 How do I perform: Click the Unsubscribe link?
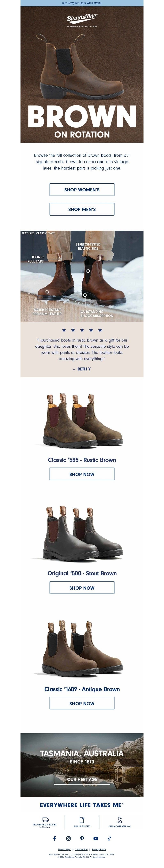(81, 849)
